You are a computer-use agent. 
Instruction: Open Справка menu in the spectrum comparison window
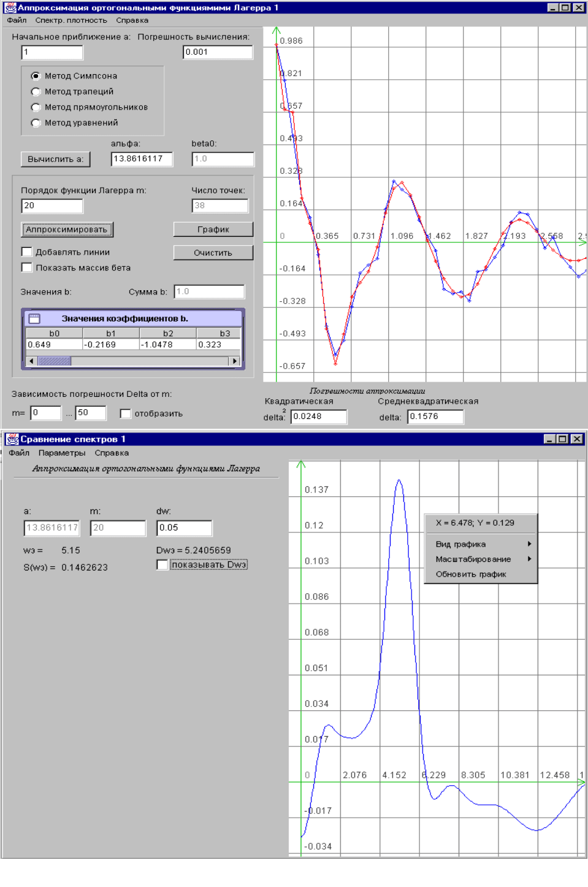(x=112, y=453)
